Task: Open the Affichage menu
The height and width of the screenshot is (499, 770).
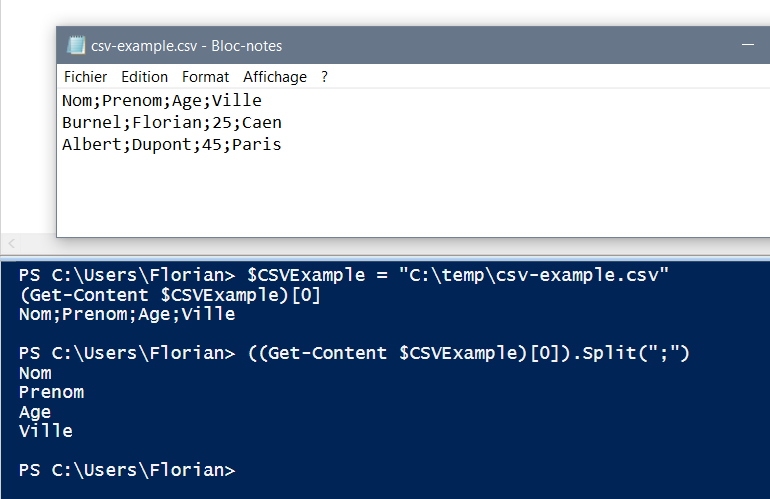Action: [275, 77]
